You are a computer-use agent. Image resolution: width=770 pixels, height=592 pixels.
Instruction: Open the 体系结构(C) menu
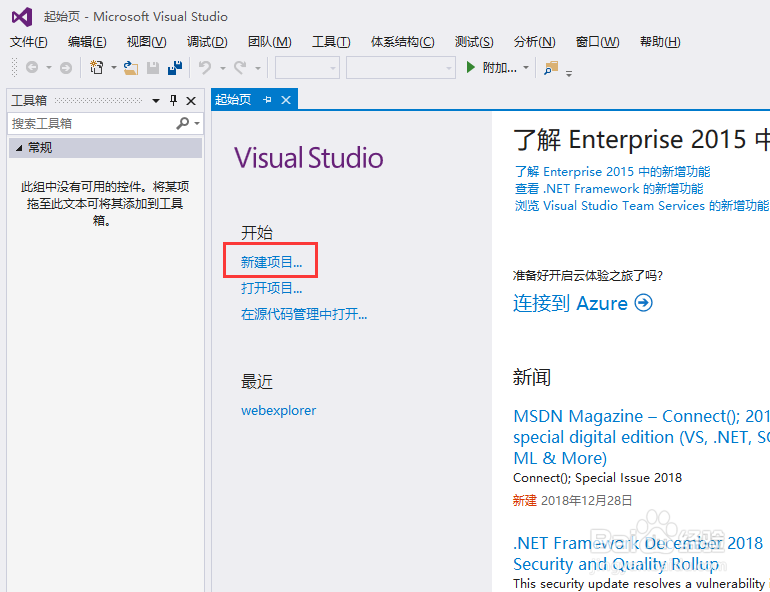(402, 42)
